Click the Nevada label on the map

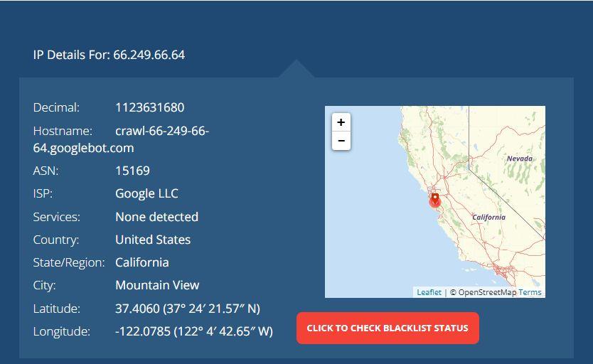(x=519, y=159)
